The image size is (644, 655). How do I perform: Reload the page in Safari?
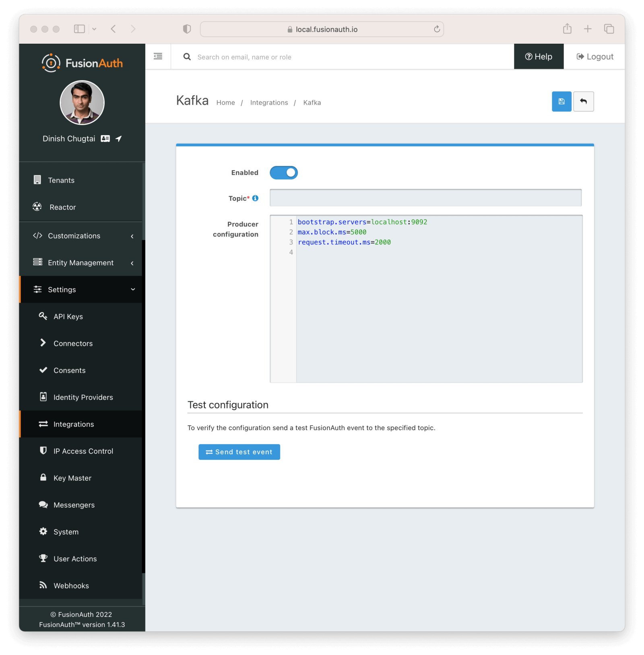[x=437, y=29]
